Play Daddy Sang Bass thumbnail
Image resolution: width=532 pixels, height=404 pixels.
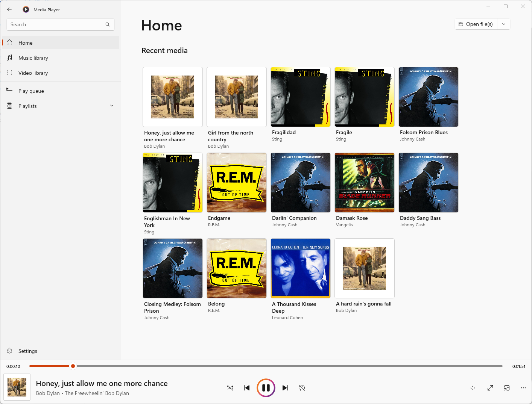(429, 183)
